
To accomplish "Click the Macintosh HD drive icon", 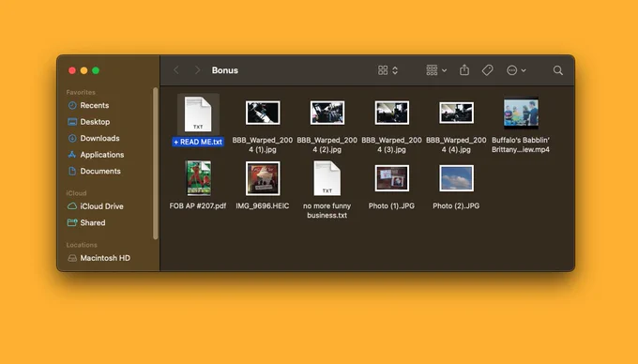I will click(72, 258).
